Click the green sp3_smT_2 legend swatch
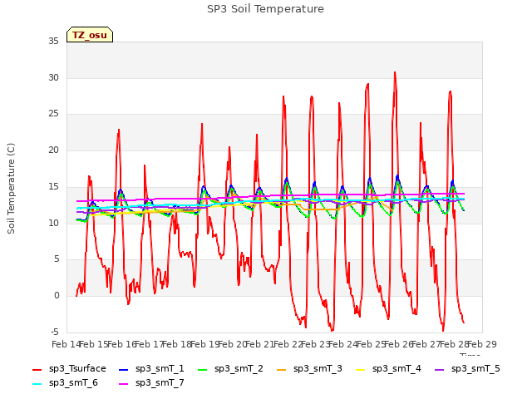The image size is (532, 399). 203,369
